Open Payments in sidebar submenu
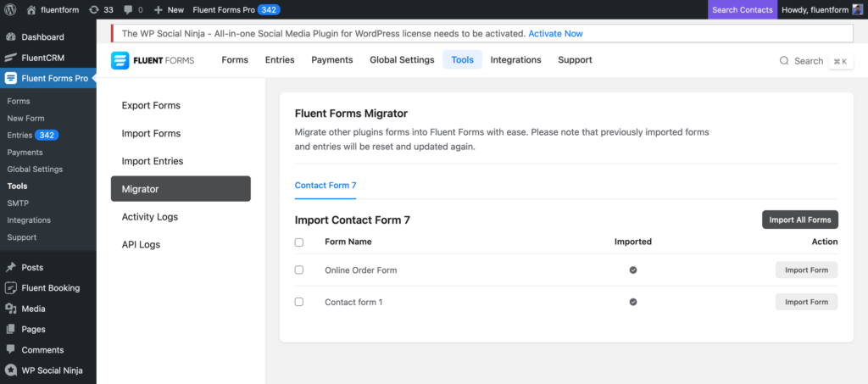Viewport: 868px width, 384px height. (25, 153)
